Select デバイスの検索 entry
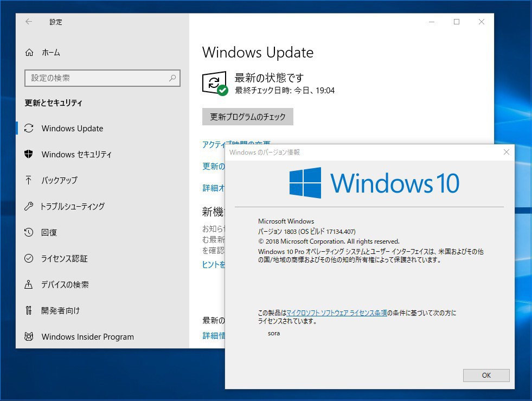 tap(102, 284)
